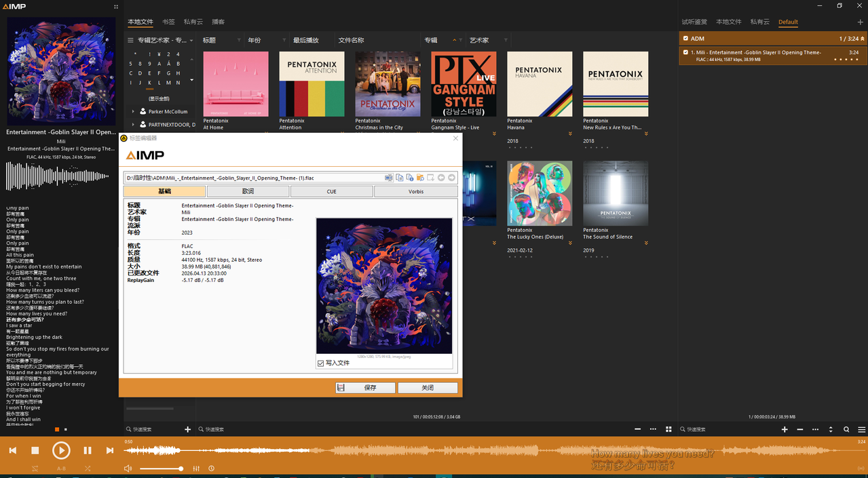868x478 pixels.
Task: Toggle the 写入文件 checkbox
Action: click(x=321, y=363)
